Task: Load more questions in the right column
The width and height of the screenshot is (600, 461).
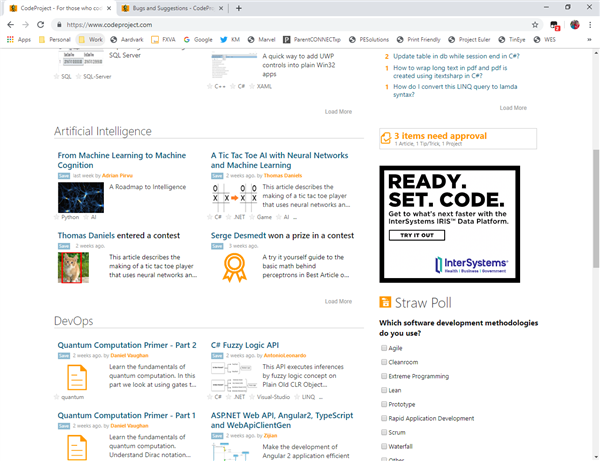Action: tap(513, 108)
